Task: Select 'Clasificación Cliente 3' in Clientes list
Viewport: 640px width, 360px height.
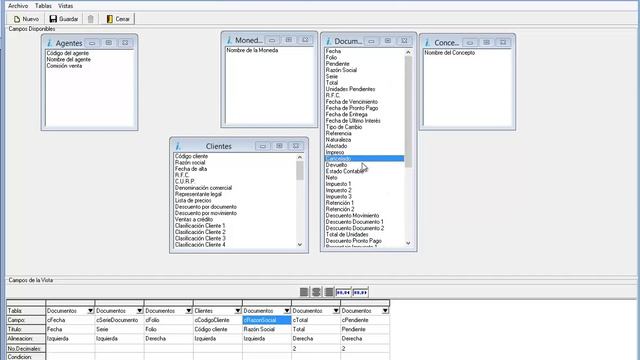Action: pos(200,238)
